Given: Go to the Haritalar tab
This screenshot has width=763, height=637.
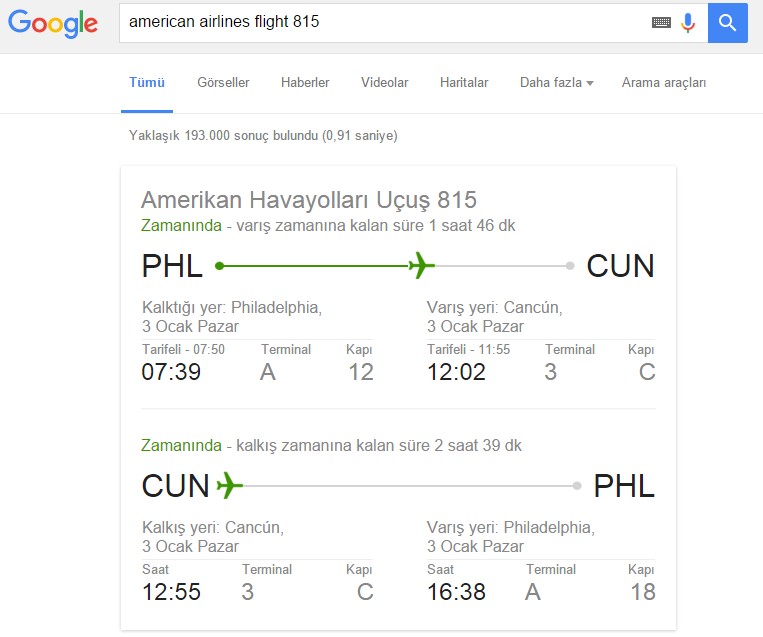Looking at the screenshot, I should 464,83.
